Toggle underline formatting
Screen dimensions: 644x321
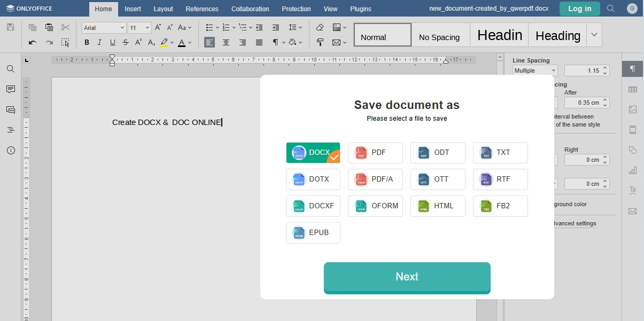point(112,42)
